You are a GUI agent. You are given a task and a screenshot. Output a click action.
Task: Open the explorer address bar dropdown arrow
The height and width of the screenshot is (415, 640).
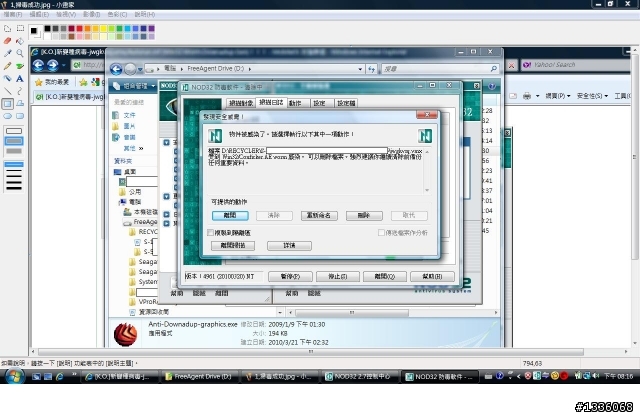(360, 69)
